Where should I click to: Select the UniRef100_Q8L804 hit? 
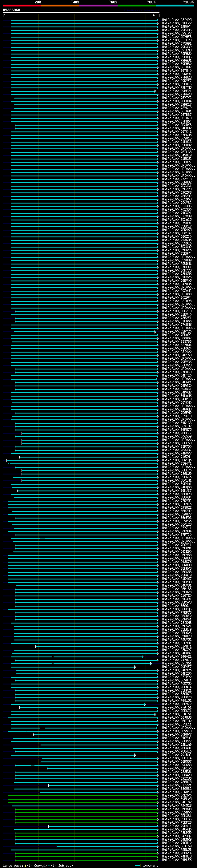[x=176, y=101]
